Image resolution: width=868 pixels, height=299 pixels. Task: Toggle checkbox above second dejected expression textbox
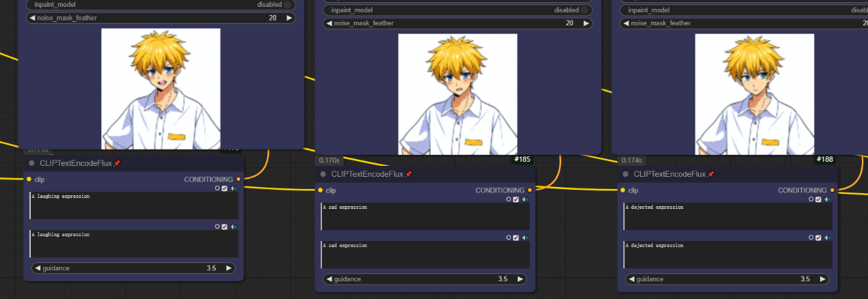[819, 238]
